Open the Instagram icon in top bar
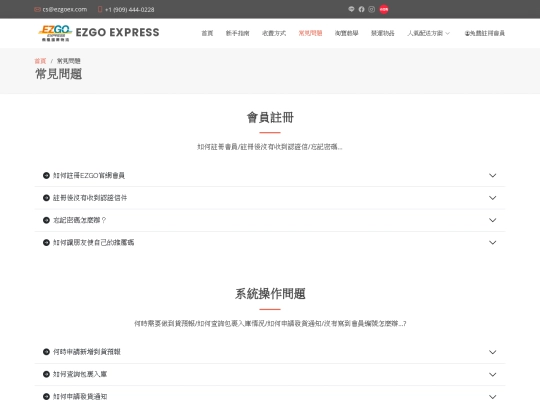 (x=372, y=9)
